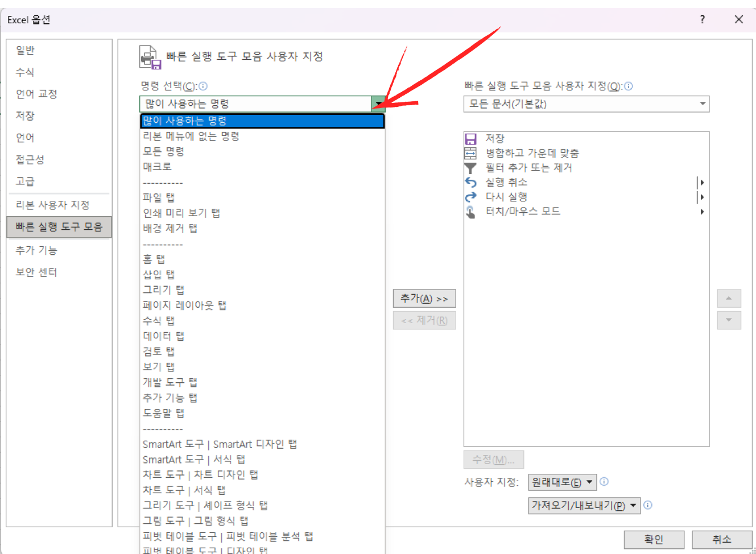Click the filter funnel icon (필터 추가 또는 제거)
Image resolution: width=756 pixels, height=554 pixels.
(x=470, y=168)
